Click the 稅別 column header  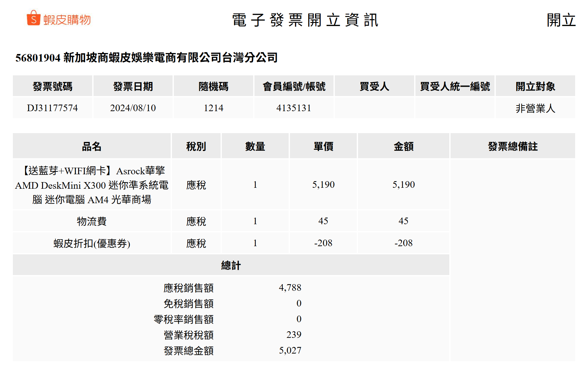click(x=196, y=146)
